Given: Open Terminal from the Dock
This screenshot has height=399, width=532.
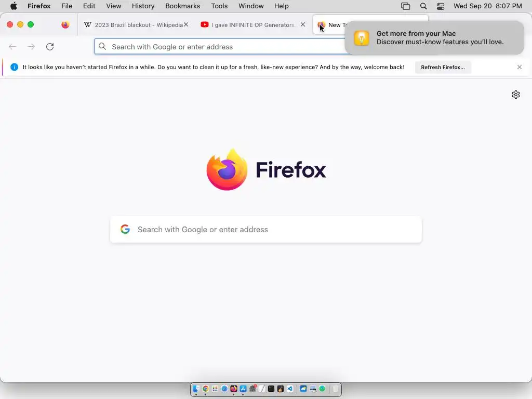Looking at the screenshot, I should coord(271,389).
